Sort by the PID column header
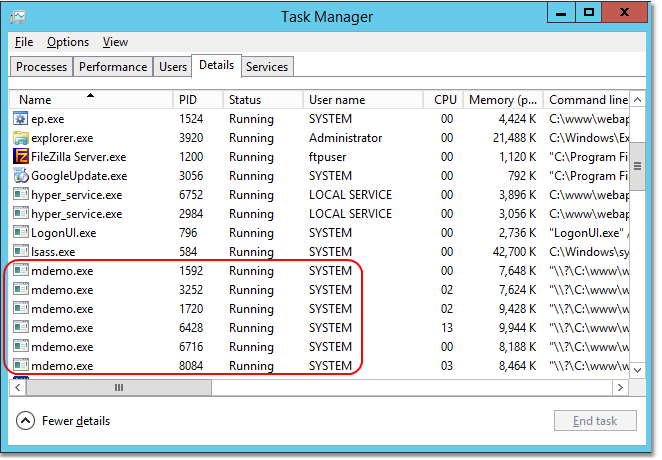Viewport: 662px width, 460px height. tap(188, 100)
